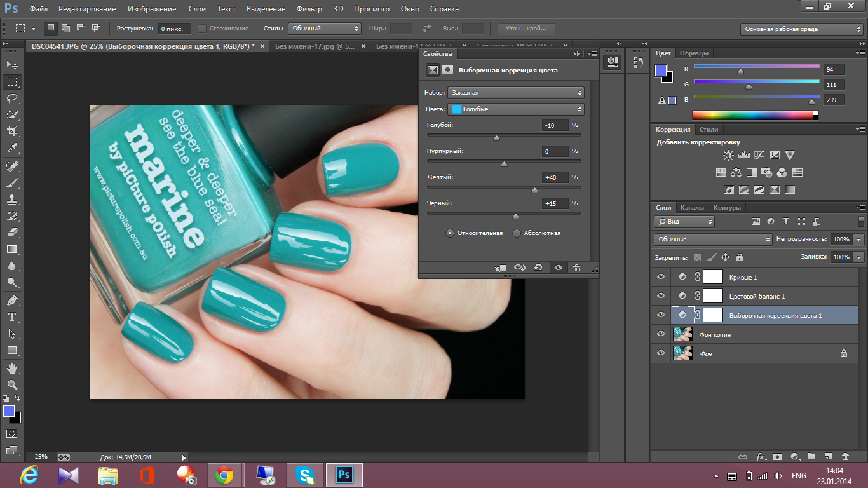Select the Crop tool
The height and width of the screenshot is (488, 868).
tap(12, 132)
